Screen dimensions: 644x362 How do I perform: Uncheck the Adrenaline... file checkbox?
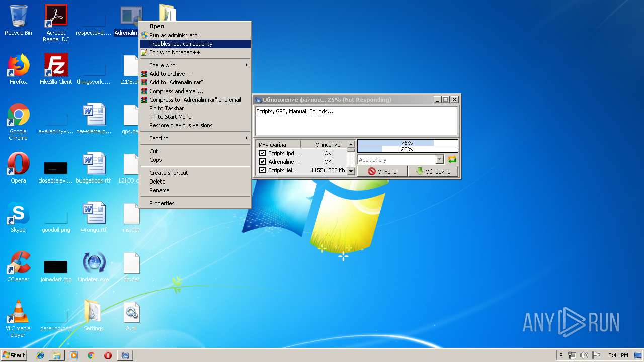coord(262,162)
